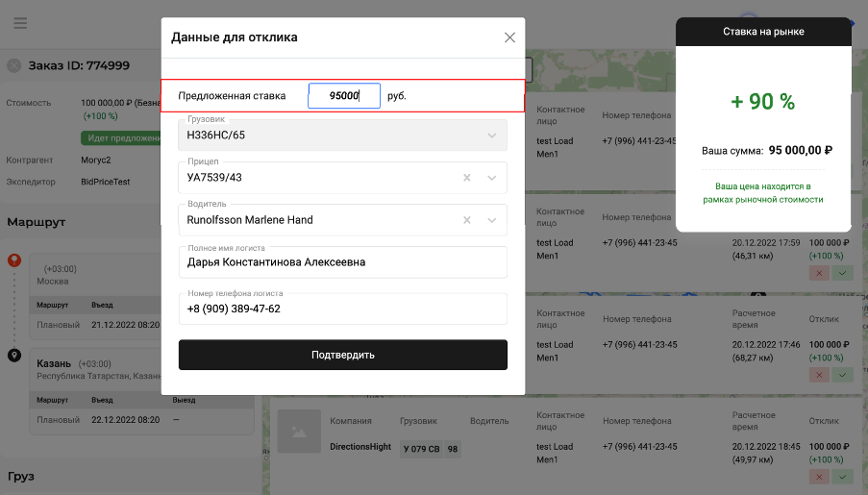The image size is (868, 495).
Task: Click the logist full name field
Action: coord(342,262)
